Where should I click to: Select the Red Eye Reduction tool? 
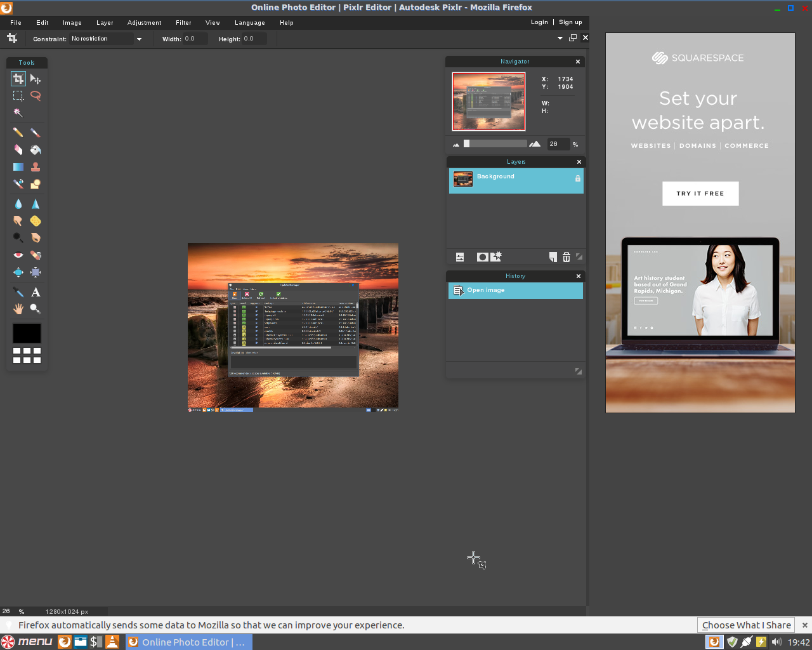[18, 255]
